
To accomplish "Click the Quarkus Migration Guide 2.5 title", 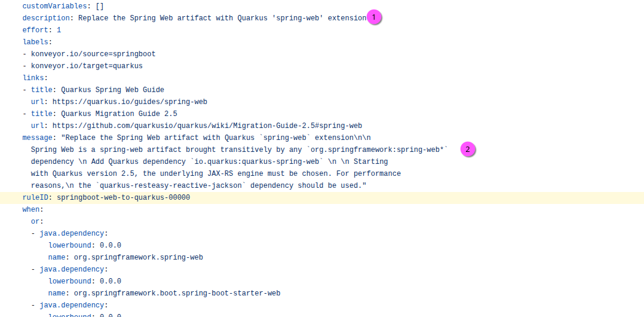I will click(119, 114).
